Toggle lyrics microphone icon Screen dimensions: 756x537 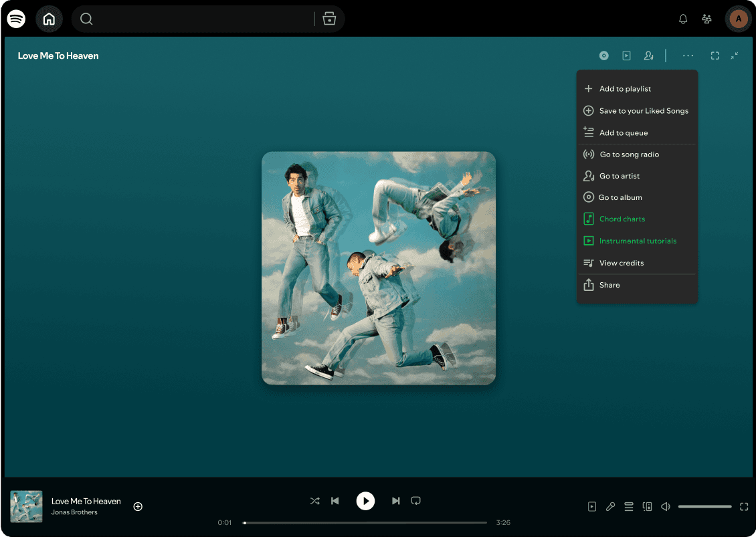point(610,507)
